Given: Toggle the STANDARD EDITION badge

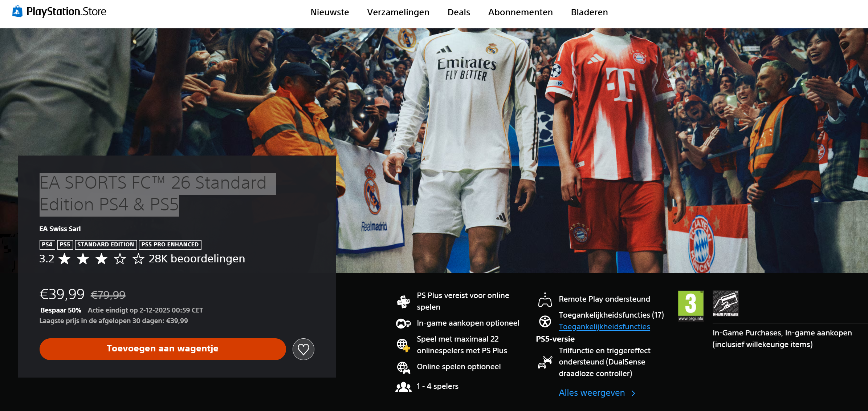Looking at the screenshot, I should (106, 245).
